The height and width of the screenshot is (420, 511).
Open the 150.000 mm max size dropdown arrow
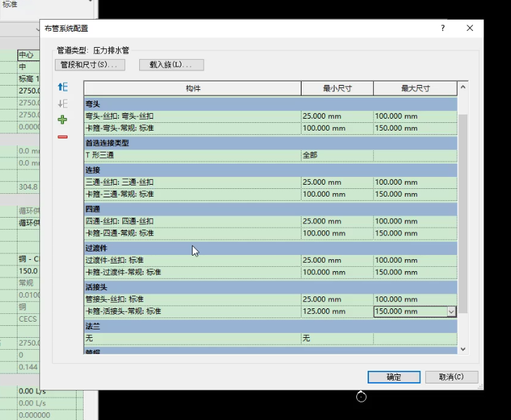[x=451, y=312]
